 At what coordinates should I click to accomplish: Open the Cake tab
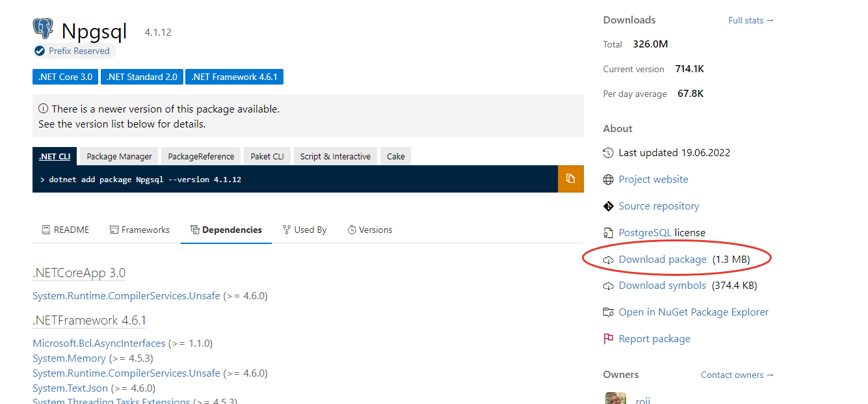(396, 156)
